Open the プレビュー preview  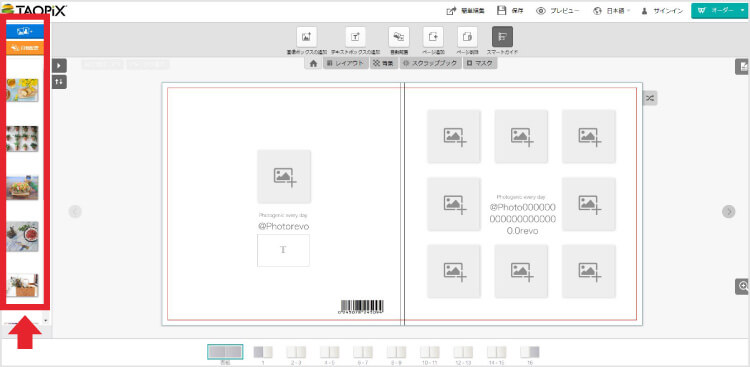pyautogui.click(x=558, y=11)
